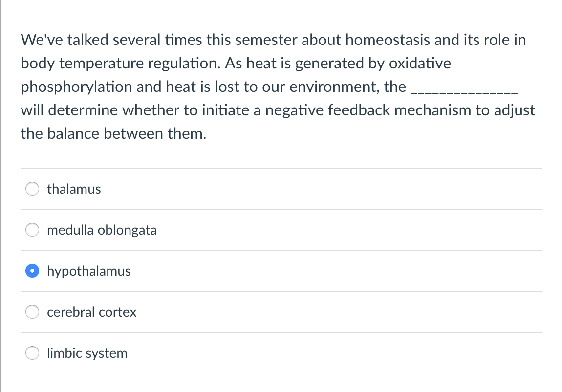
Task: Click the cerebral cortex label text
Action: point(91,312)
